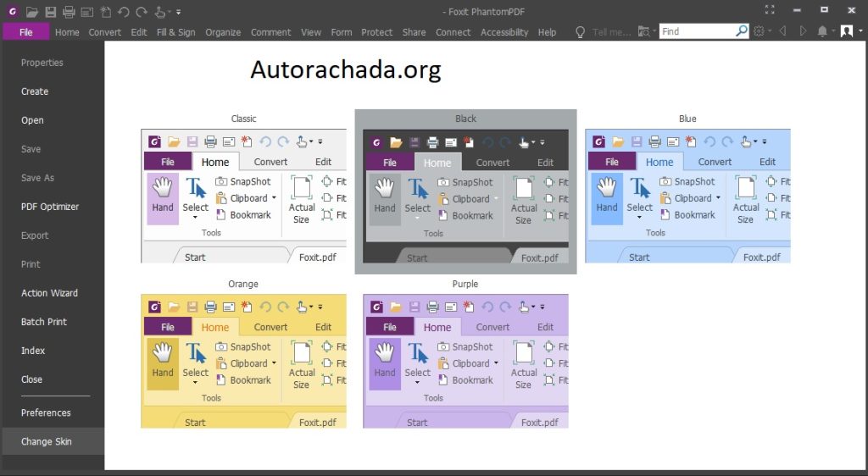Image resolution: width=868 pixels, height=476 pixels.
Task: Click the notification bell icon
Action: pos(822,31)
